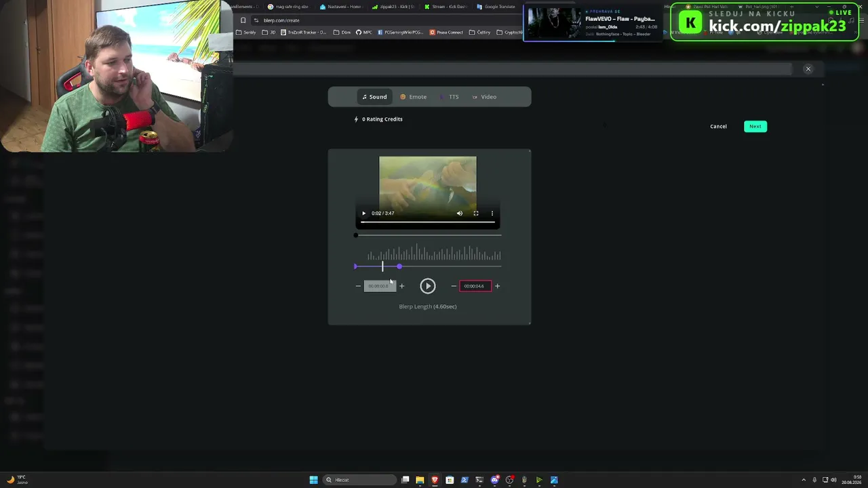Switch to the Sound tab
Screen dimensions: 868x488
(374, 97)
